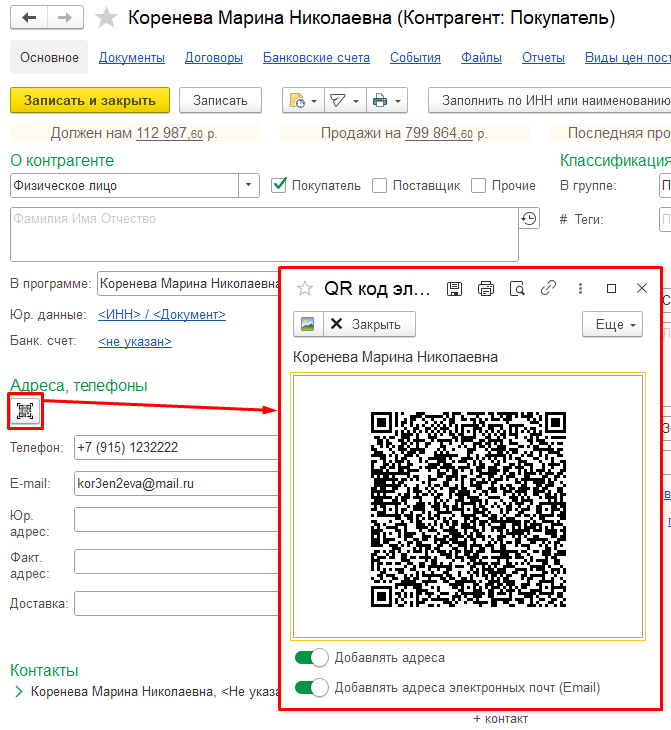Show name change history clock icon
Screen dimensions: 671x730
[x=529, y=219]
